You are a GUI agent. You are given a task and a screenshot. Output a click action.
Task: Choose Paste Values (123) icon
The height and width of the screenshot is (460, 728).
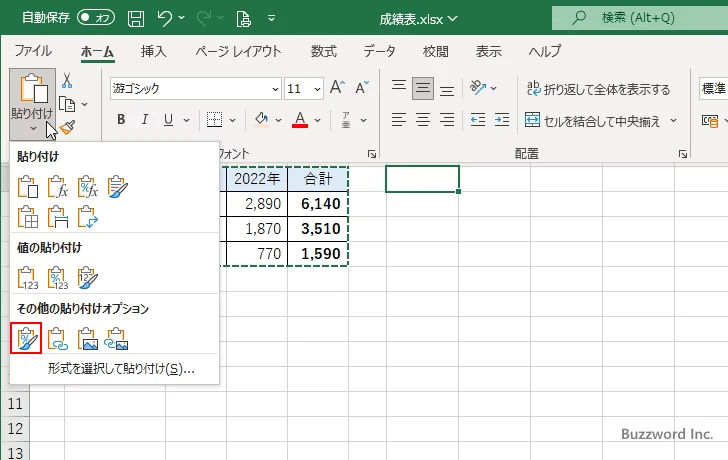coord(27,278)
